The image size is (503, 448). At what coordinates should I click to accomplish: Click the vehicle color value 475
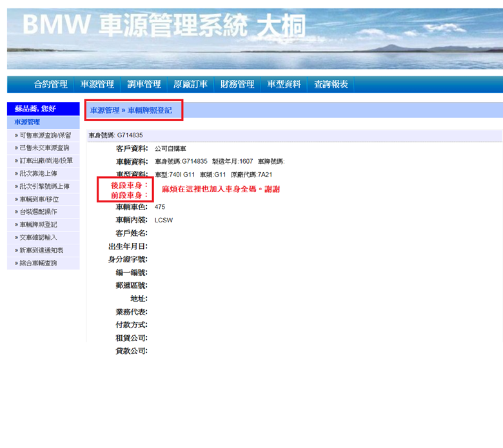pyautogui.click(x=160, y=207)
